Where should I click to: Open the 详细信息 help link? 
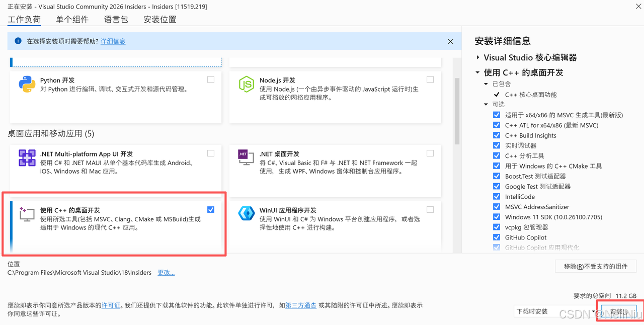coord(113,41)
